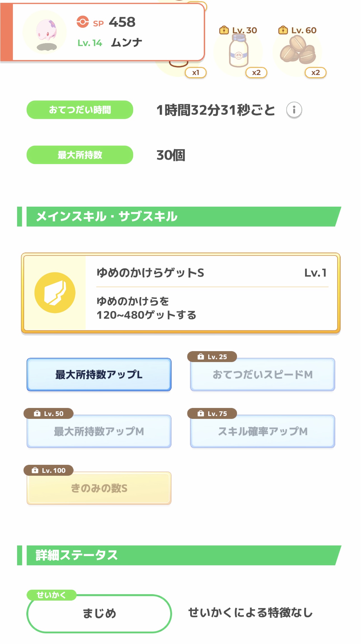361x644 pixels.
Task: Select the locked 最大所持数アップM sub skill
Action: pos(99,431)
